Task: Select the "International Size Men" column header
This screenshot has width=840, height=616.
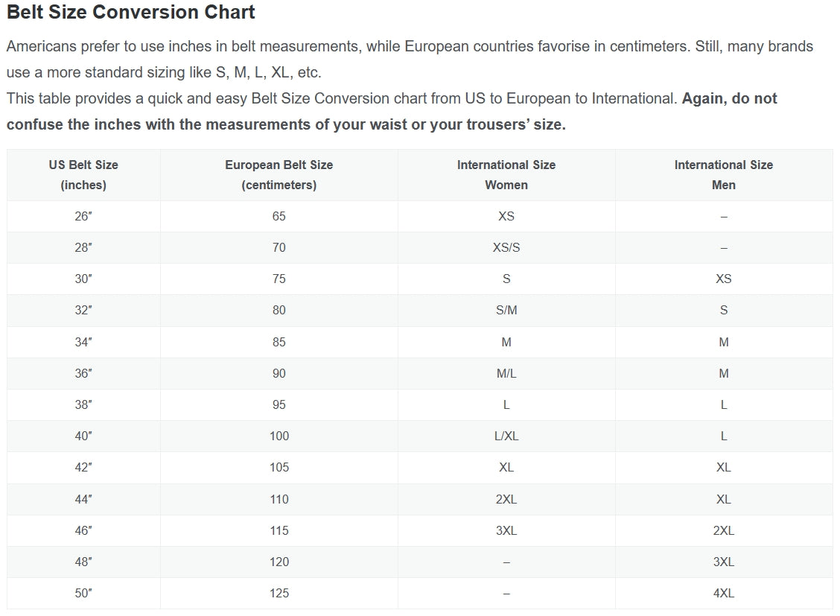Action: pyautogui.click(x=723, y=175)
